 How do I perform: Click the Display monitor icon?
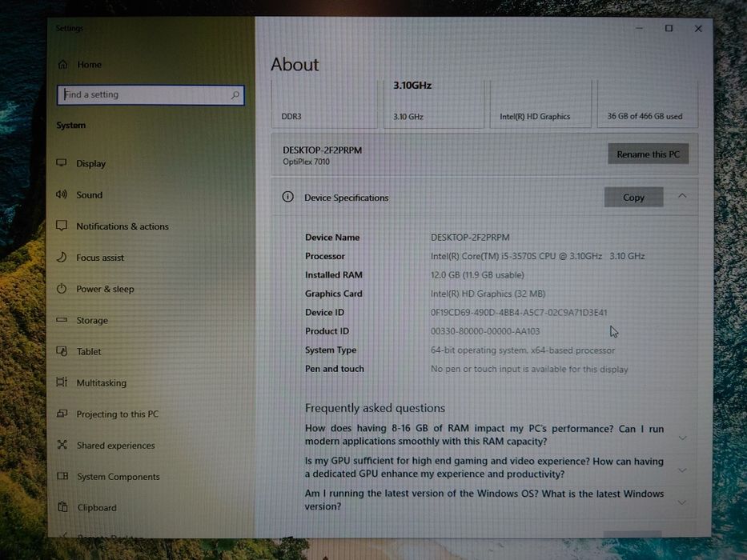pyautogui.click(x=62, y=163)
